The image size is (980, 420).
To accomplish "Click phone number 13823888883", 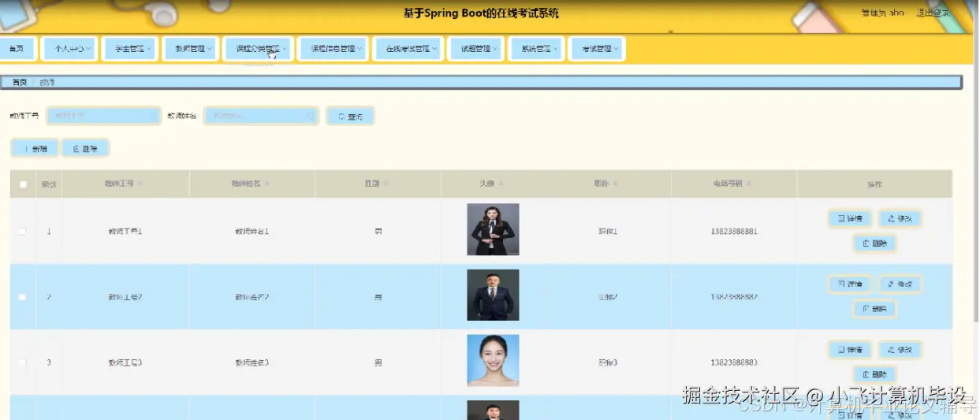I will (x=734, y=362).
